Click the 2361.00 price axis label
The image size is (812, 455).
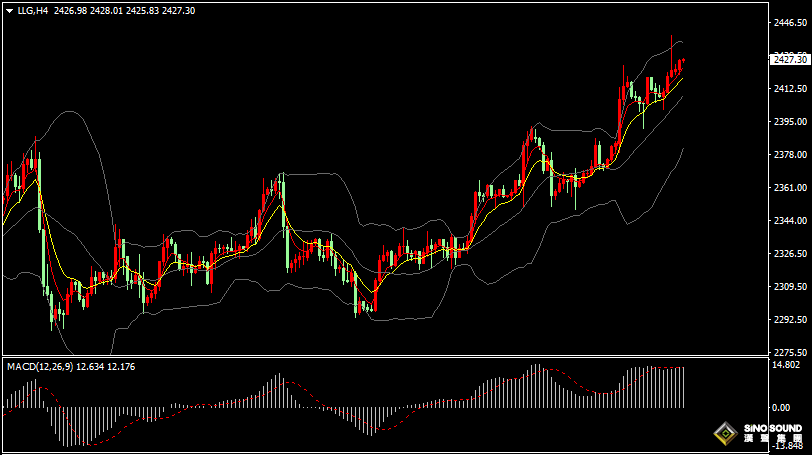coord(789,188)
